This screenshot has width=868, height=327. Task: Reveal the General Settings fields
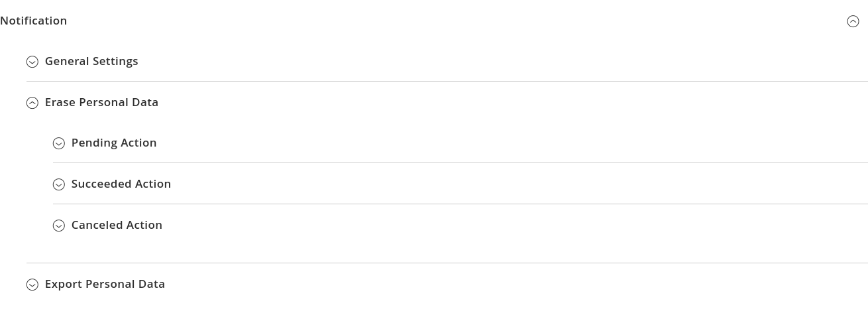(x=447, y=61)
